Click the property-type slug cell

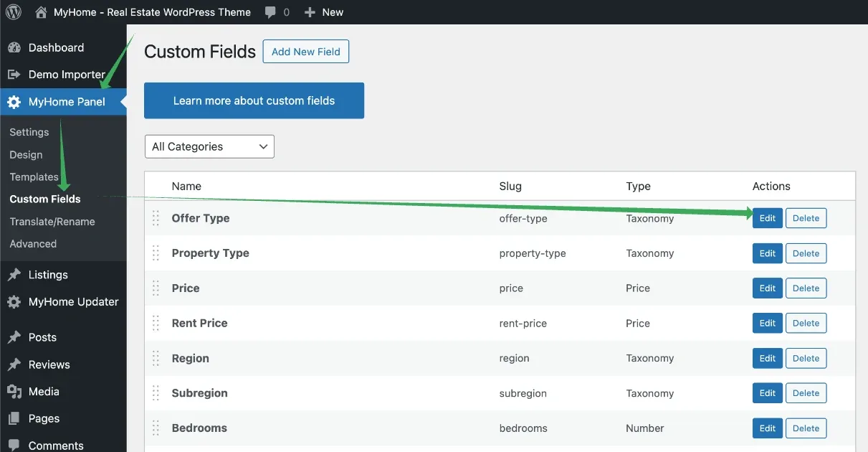(x=533, y=253)
